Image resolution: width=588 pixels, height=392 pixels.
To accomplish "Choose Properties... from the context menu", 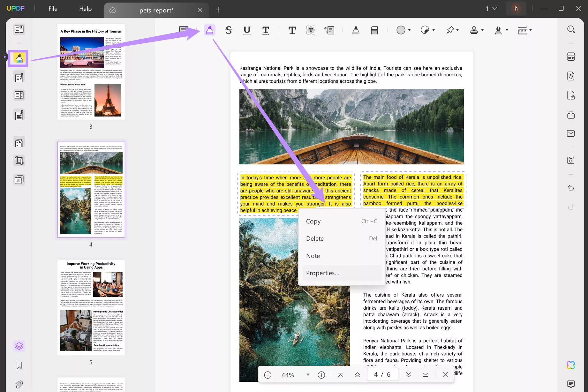I will 342,273.
